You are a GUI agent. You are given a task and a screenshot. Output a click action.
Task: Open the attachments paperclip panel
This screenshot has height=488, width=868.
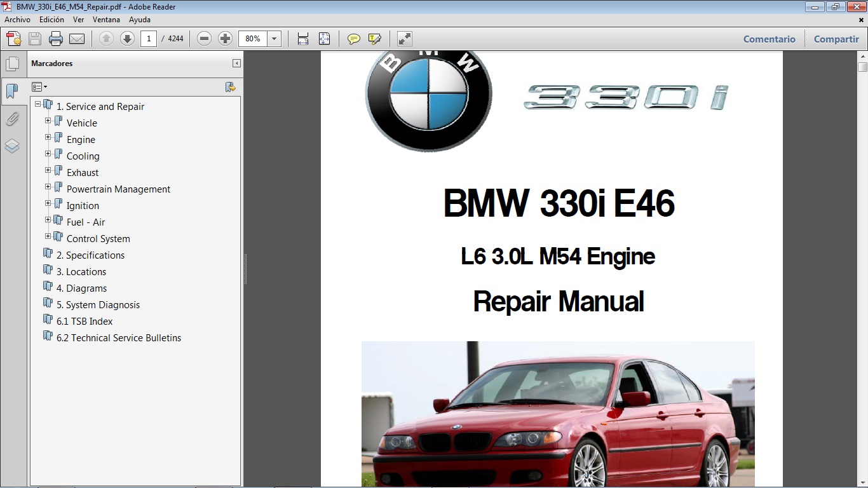click(12, 119)
